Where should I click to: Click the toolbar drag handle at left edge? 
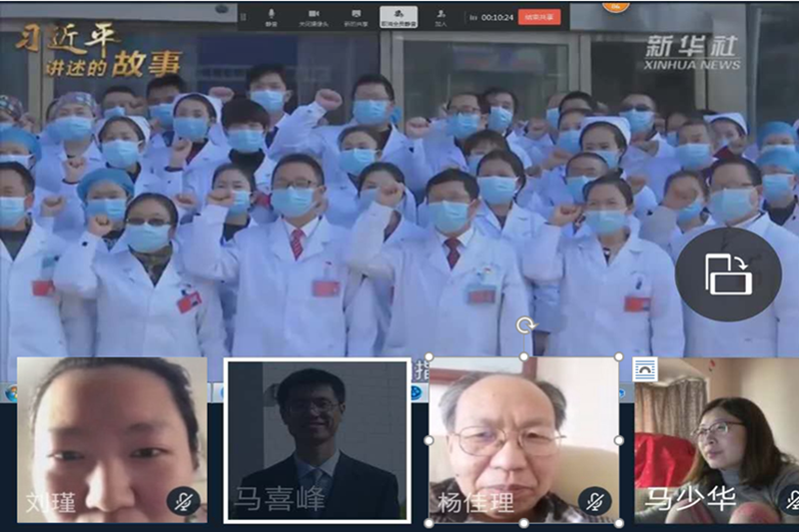click(243, 16)
